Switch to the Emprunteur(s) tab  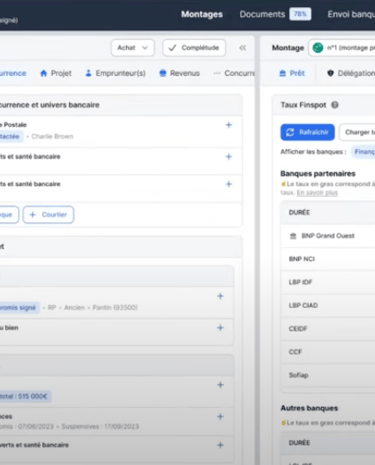116,73
